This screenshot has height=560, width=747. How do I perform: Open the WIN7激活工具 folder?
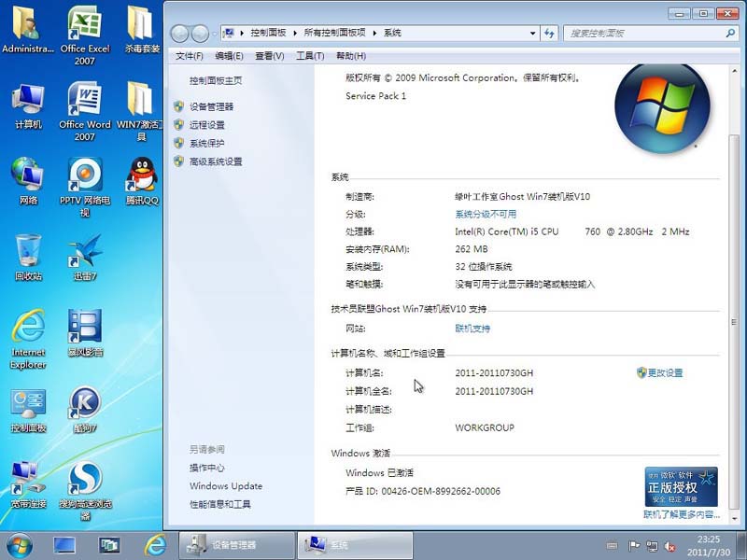point(140,111)
